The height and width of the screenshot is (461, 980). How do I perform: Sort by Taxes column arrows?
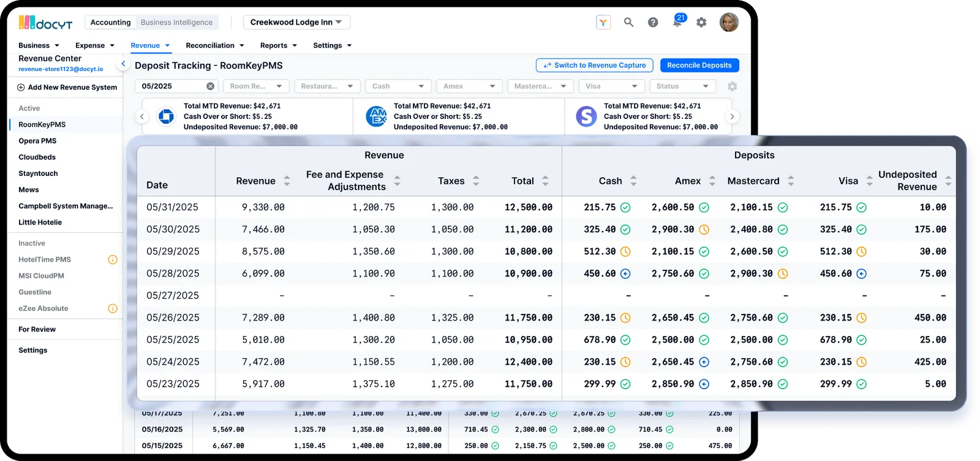point(476,181)
